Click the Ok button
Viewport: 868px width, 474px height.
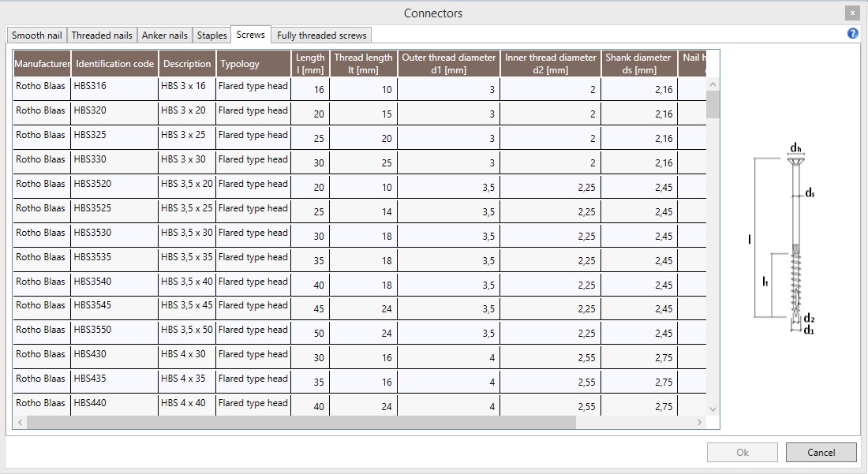click(743, 453)
